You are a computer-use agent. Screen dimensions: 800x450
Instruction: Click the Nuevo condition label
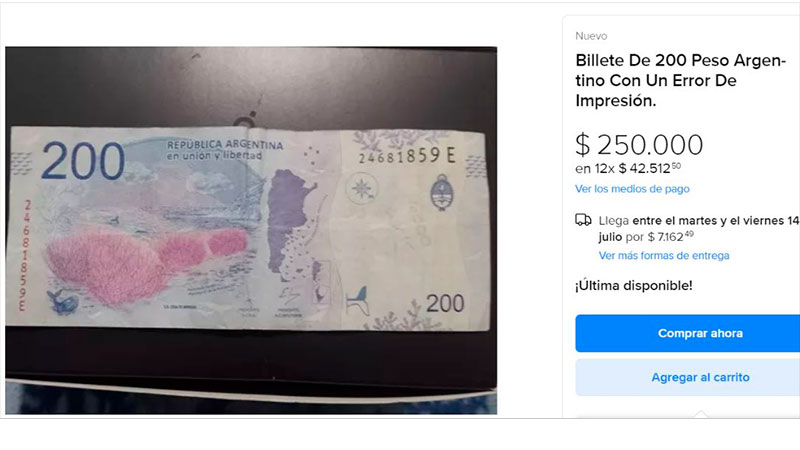(x=591, y=36)
